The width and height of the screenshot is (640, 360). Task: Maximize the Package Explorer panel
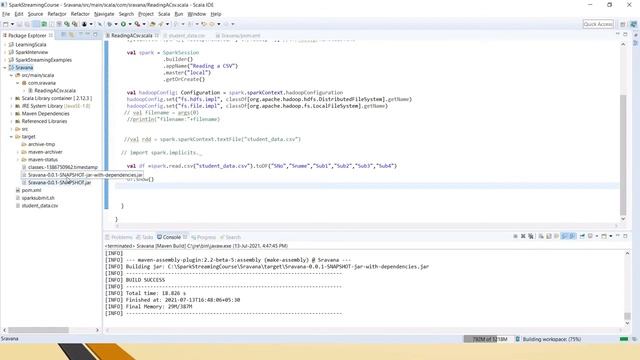click(x=96, y=35)
